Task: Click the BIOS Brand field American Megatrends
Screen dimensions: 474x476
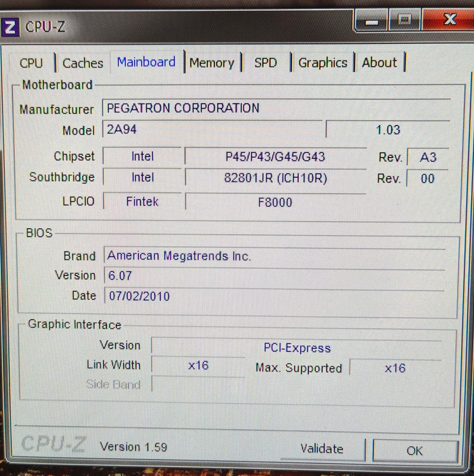Action: pyautogui.click(x=275, y=256)
